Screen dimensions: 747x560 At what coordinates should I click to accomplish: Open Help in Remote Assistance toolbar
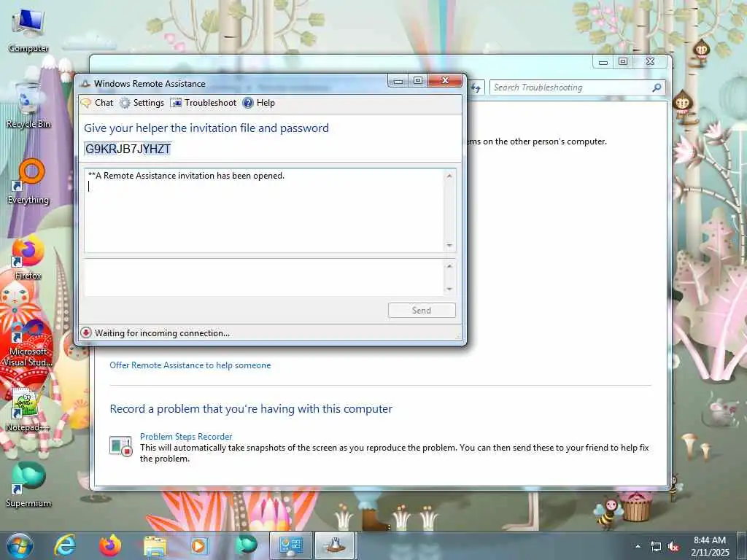[259, 103]
